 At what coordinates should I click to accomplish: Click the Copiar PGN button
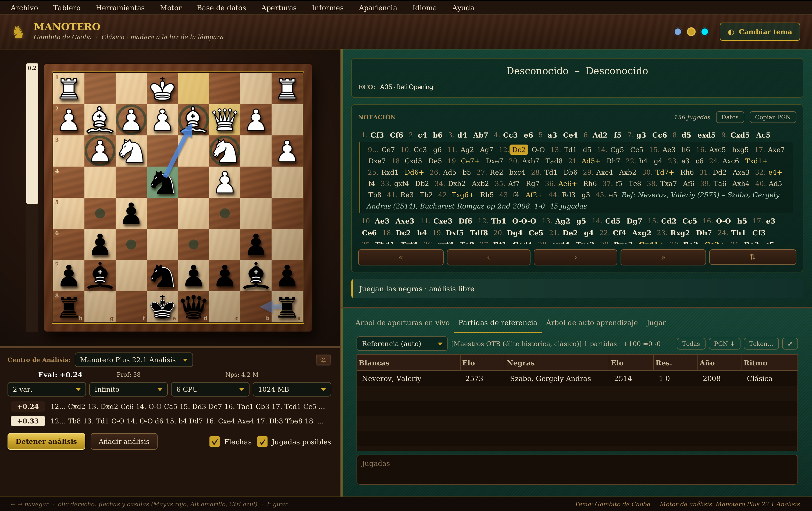pos(772,117)
